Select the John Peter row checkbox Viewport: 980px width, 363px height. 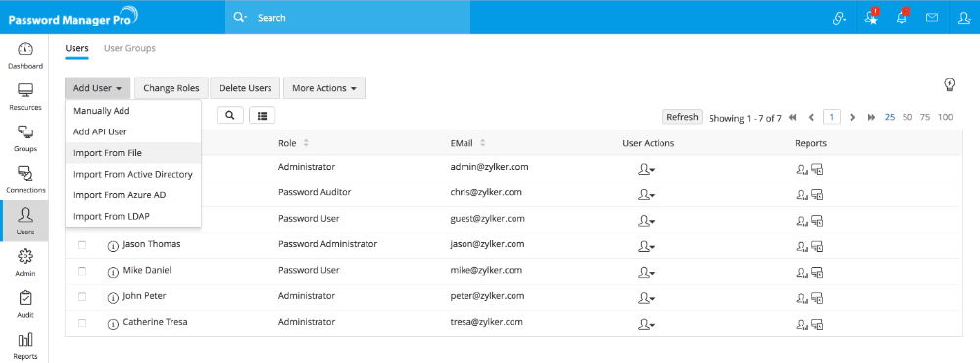(82, 296)
